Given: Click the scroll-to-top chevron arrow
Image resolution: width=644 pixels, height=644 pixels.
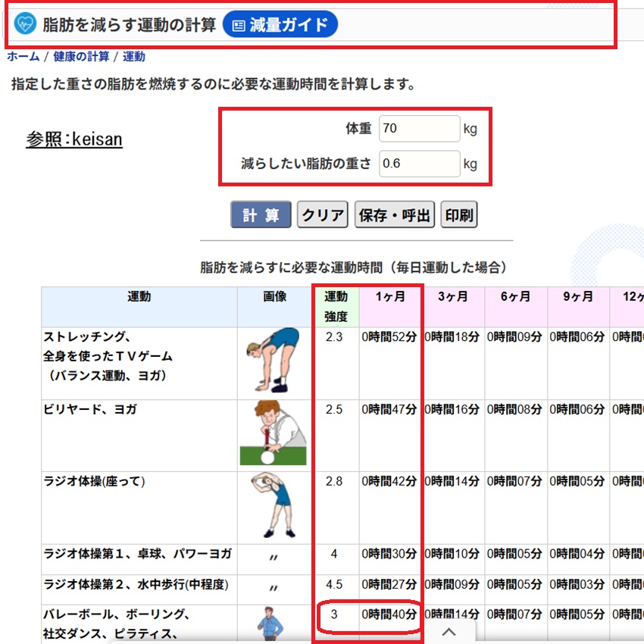Looking at the screenshot, I should click(449, 632).
